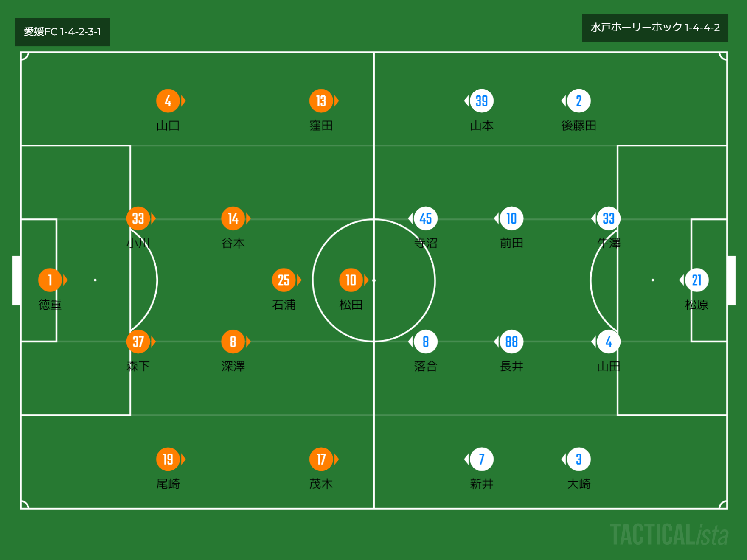This screenshot has width=747, height=560.
Task: Click white goalkeeper marker number 21
Action: [x=696, y=280]
